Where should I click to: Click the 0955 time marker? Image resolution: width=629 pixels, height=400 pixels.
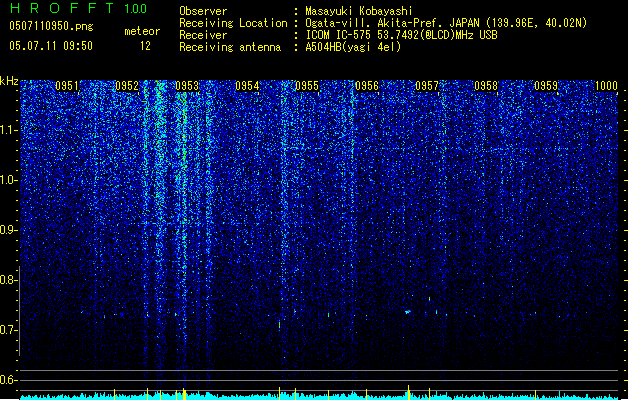click(x=307, y=85)
